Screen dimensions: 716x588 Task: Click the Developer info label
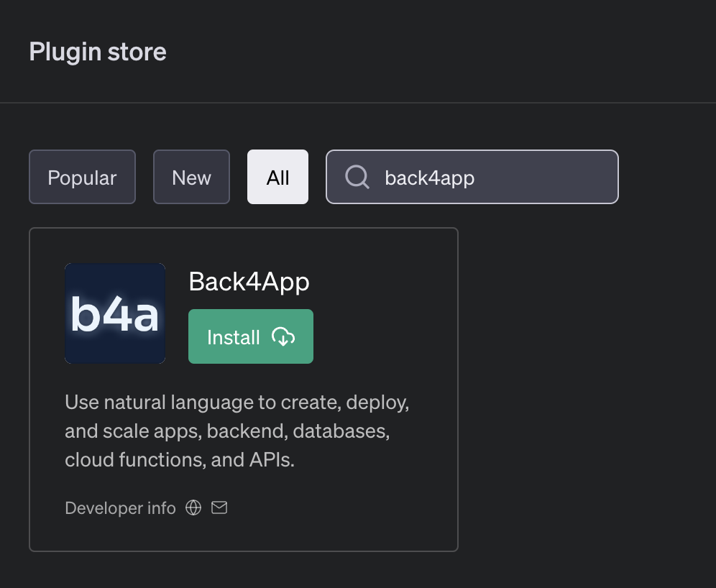(x=120, y=508)
